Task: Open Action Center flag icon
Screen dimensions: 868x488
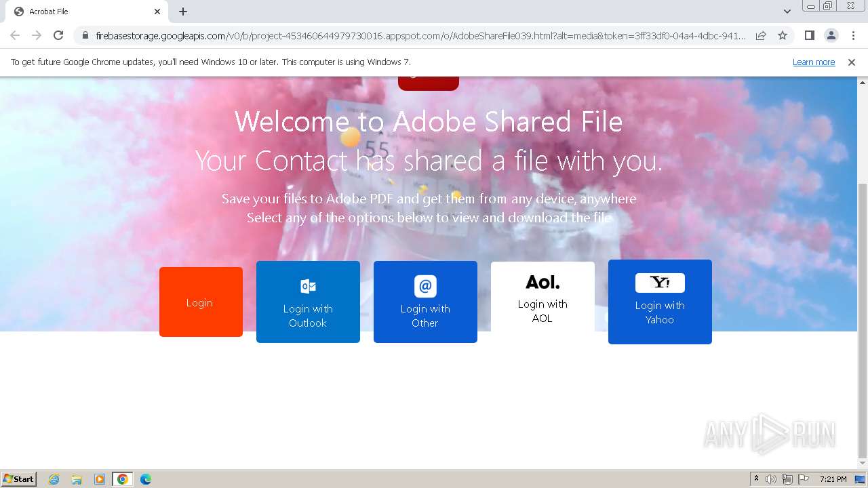Action: point(804,479)
